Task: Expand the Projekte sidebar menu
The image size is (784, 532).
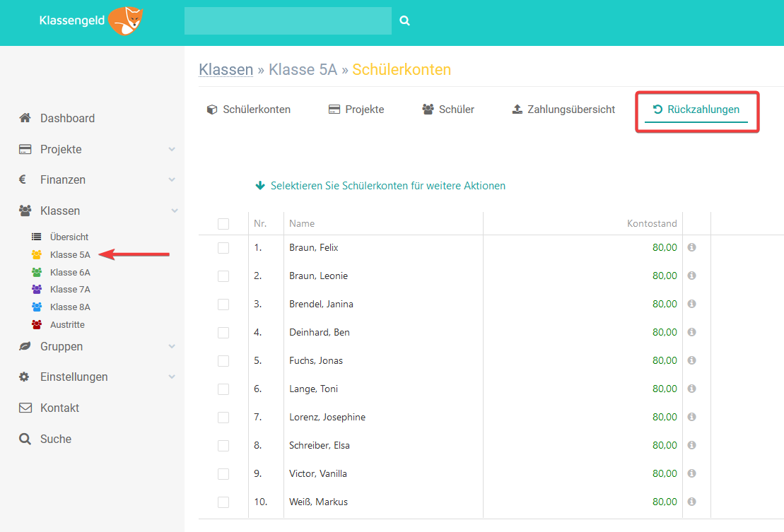Action: pyautogui.click(x=172, y=149)
